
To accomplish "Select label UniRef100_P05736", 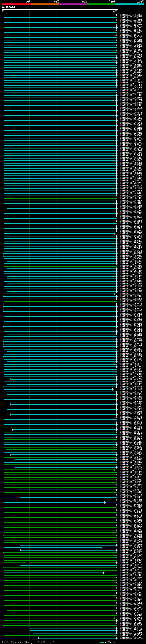I will [131, 417].
